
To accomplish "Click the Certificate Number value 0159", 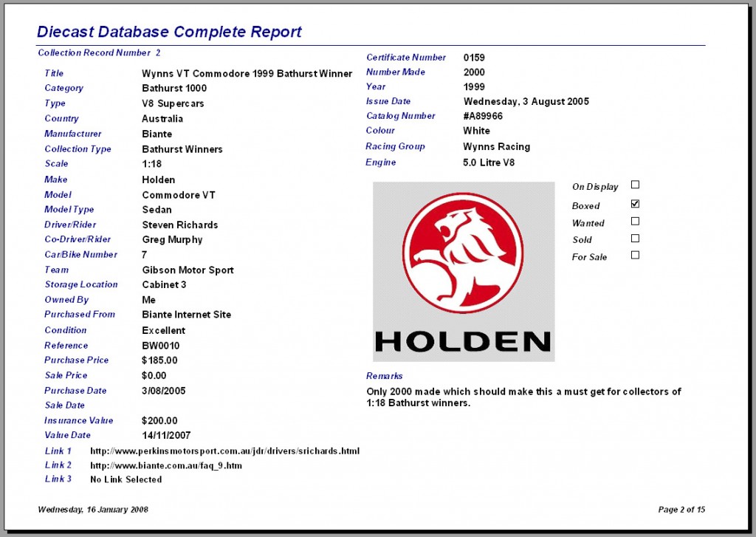I will [x=474, y=58].
